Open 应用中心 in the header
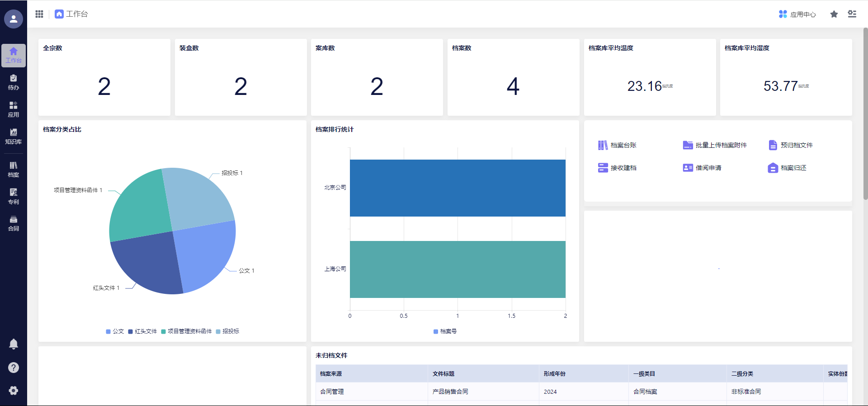Viewport: 868px width, 406px height. 797,14
